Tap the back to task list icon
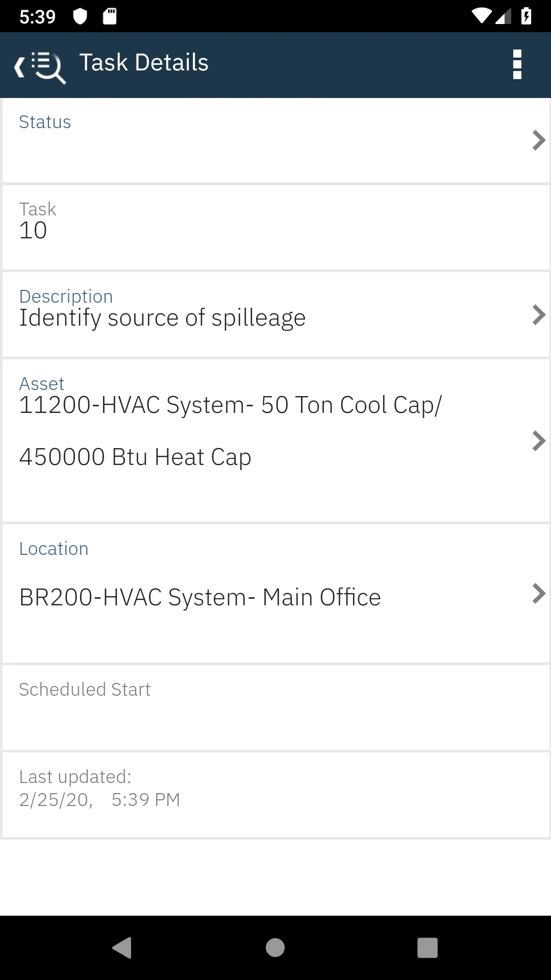Screen dimensions: 551x980 coord(40,66)
